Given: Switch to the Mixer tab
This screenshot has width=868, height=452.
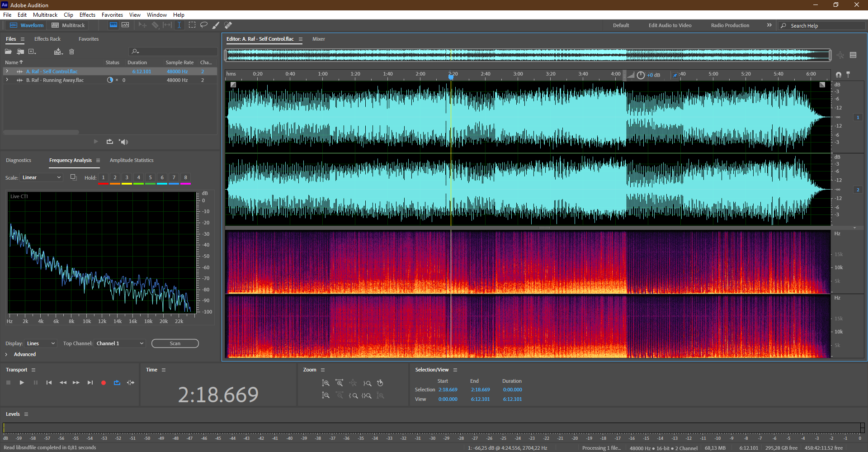Looking at the screenshot, I should point(319,39).
